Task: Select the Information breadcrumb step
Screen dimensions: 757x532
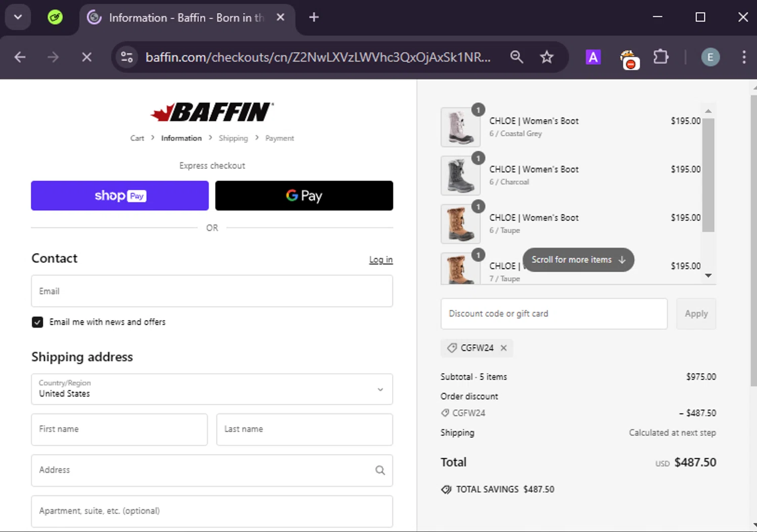Action: (x=181, y=138)
